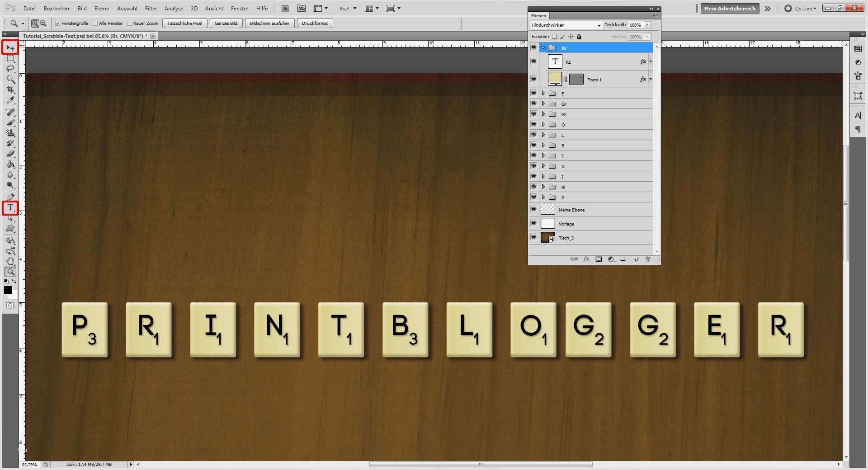Select the Move tool

coord(10,47)
